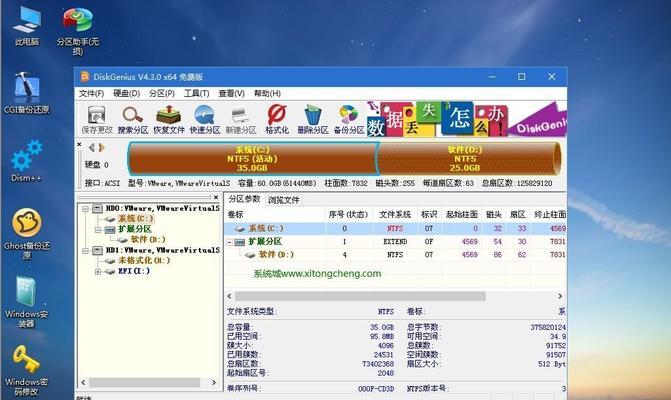Click the DiskGenius title bar app icon
Image resolution: width=671 pixels, height=400 pixels.
(85, 77)
